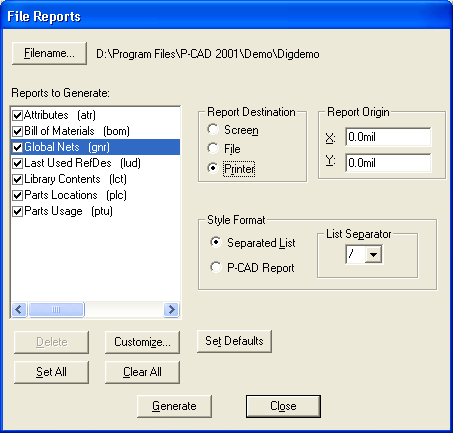Click the report list's left scroll arrow
453x433 pixels.
tap(19, 310)
